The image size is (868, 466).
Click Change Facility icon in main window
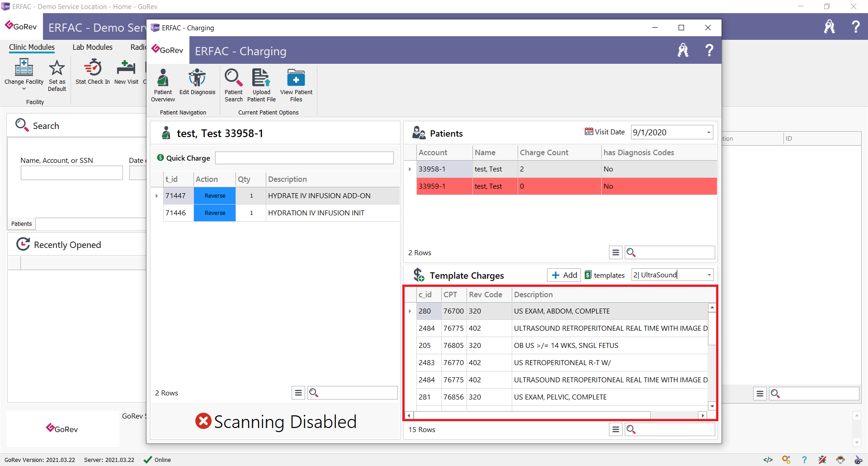tap(24, 68)
